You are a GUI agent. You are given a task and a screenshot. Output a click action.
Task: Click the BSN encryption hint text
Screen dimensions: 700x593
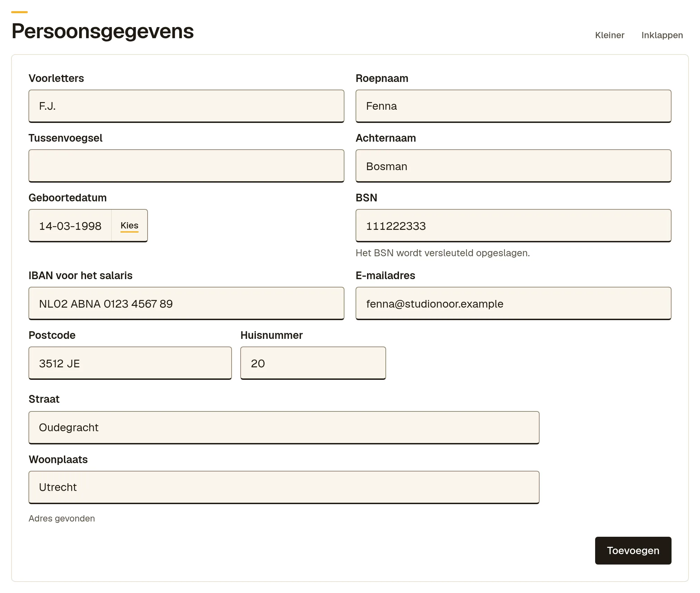(443, 253)
